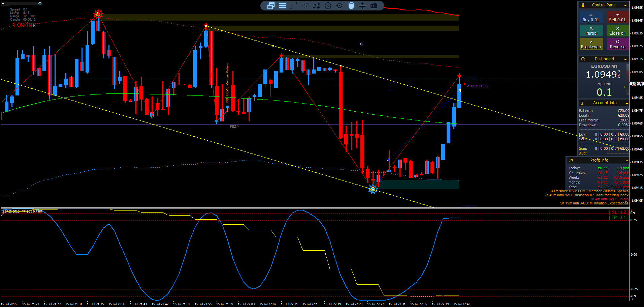
Task: Click the clock toolbar icon
Action: coord(328,6)
